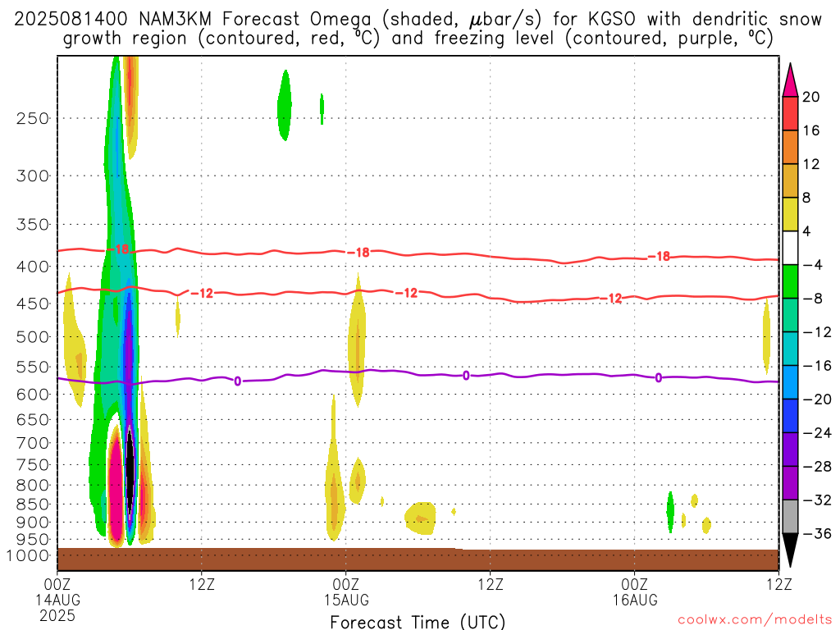Click the 900 pressure level label
Viewport: 840px width, 630px height.
[33, 523]
